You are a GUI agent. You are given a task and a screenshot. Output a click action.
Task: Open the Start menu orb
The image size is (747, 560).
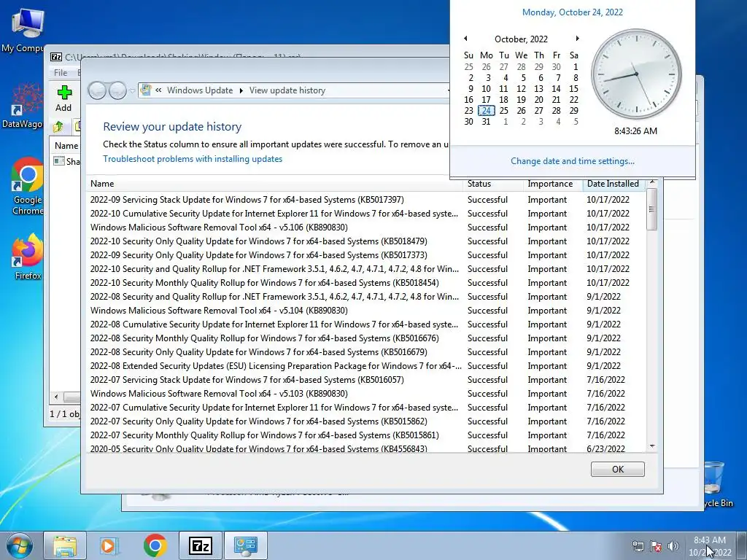point(20,545)
